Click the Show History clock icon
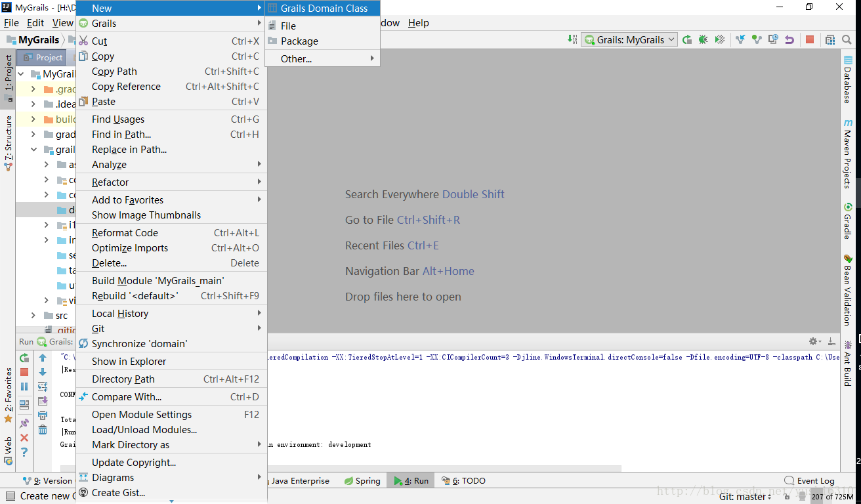861x504 pixels. point(773,39)
